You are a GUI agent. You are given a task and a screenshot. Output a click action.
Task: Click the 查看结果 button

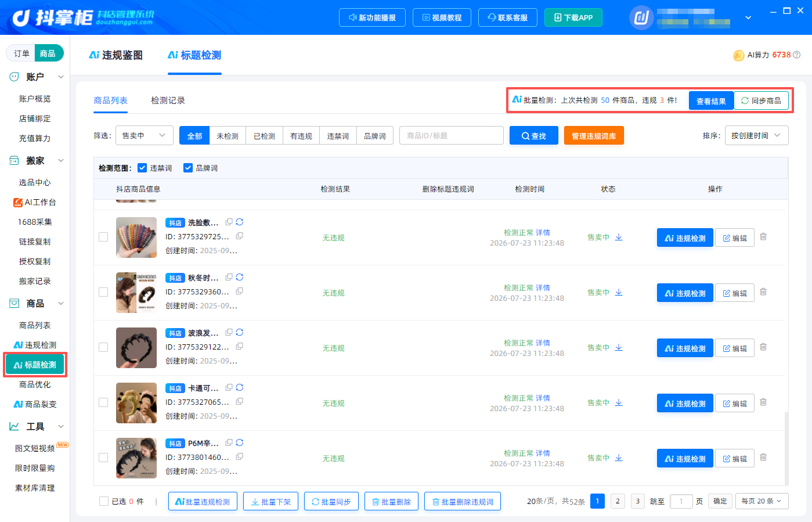pyautogui.click(x=711, y=100)
